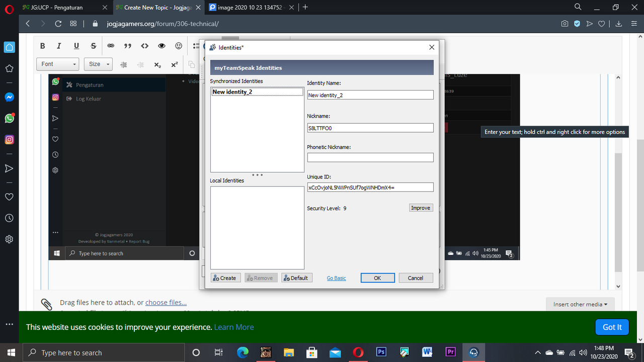Click the TeamSpeak icon in the taskbar
644x362 pixels.
click(x=473, y=352)
